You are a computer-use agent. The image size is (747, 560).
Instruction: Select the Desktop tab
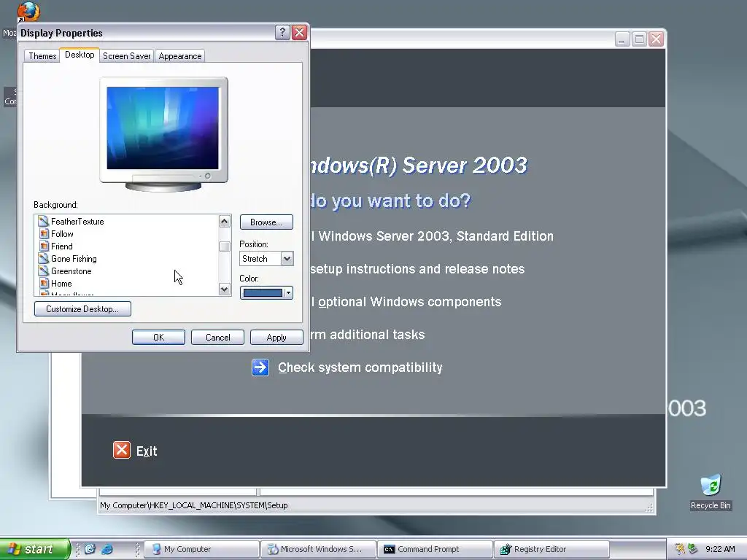tap(80, 55)
